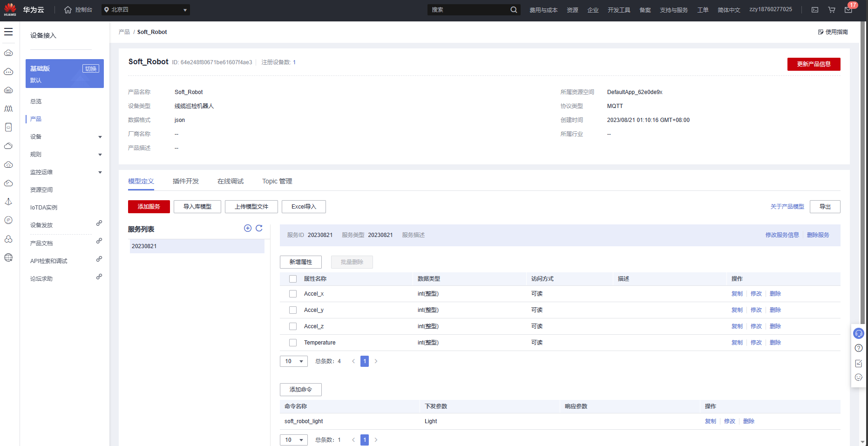Viewport: 868px width, 446px height.
Task: Switch to the 在线调试 tab
Action: point(231,181)
